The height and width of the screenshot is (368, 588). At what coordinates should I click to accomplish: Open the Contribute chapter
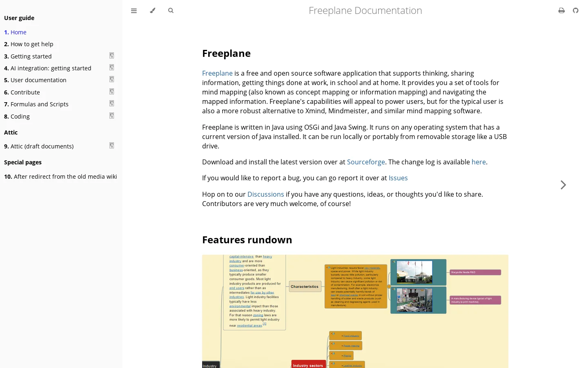pos(22,92)
